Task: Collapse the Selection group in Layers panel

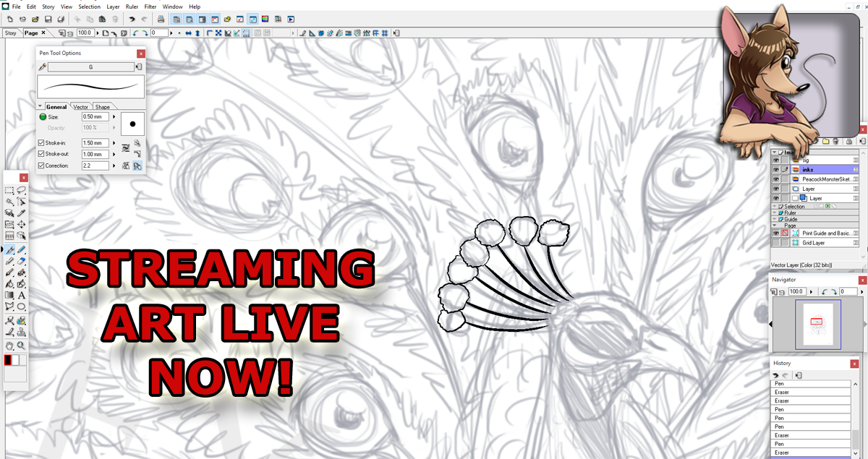Action: [775, 206]
